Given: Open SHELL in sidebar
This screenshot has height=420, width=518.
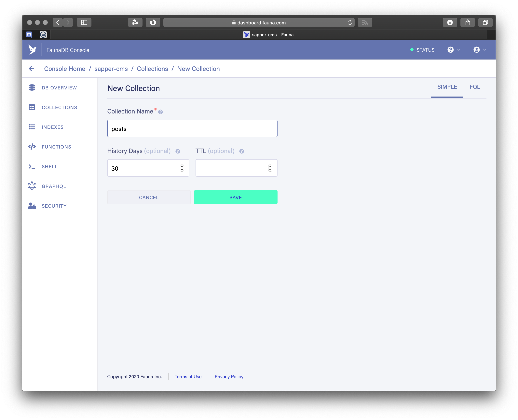Looking at the screenshot, I should (50, 167).
